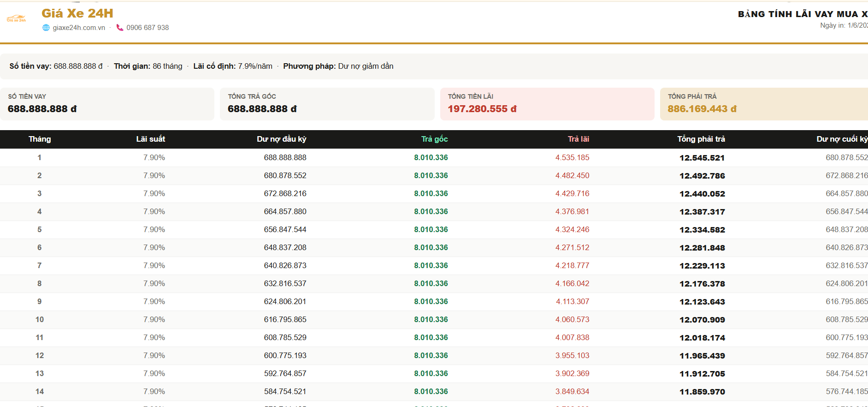The image size is (868, 407).
Task: Click the month number 9 cell
Action: (40, 301)
